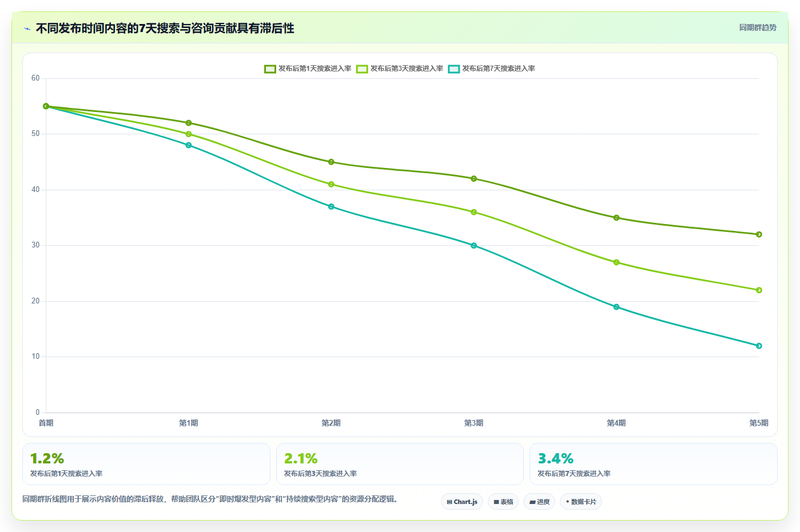Click the day-1 line point at 第3期
The width and height of the screenshot is (800, 532).
(x=474, y=179)
